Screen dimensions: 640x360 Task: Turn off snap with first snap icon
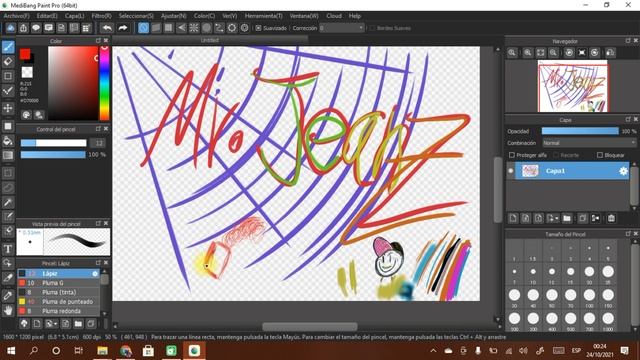[x=143, y=28]
